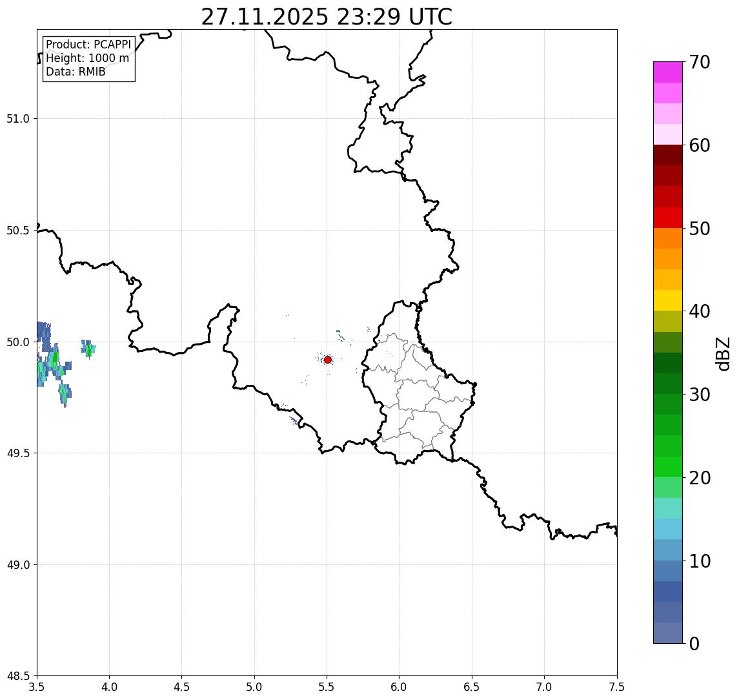Click colorbar tick label 70
Screen dimensions: 739x700
700,62
